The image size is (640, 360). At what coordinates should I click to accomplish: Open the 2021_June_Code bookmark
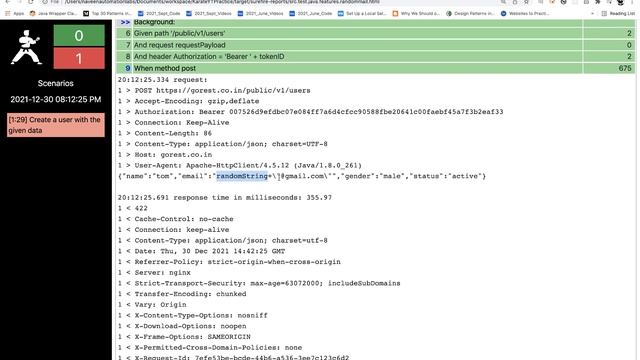(311, 13)
